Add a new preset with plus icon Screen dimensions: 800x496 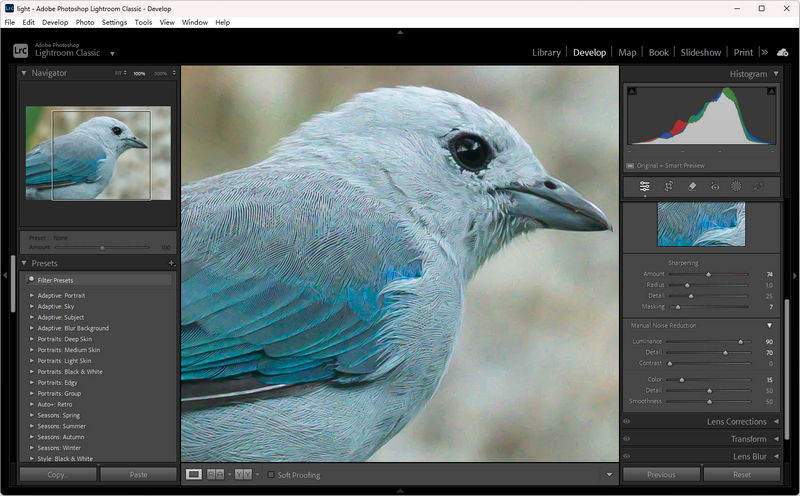(x=171, y=263)
